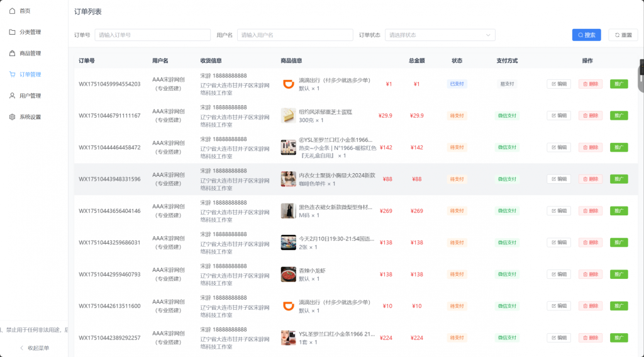Click the ¥224 total for the YSL order
This screenshot has width=644, height=357.
(416, 337)
